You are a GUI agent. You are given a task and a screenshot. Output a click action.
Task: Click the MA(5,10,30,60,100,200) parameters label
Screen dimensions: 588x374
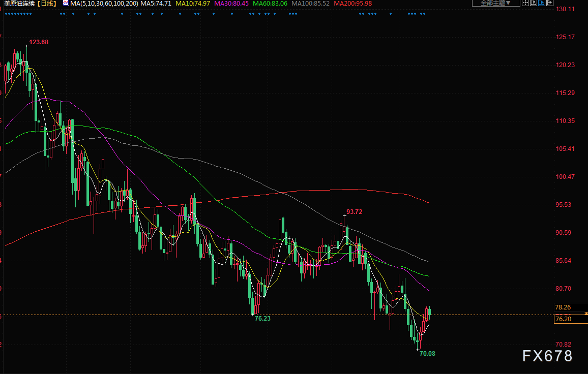(x=104, y=3)
